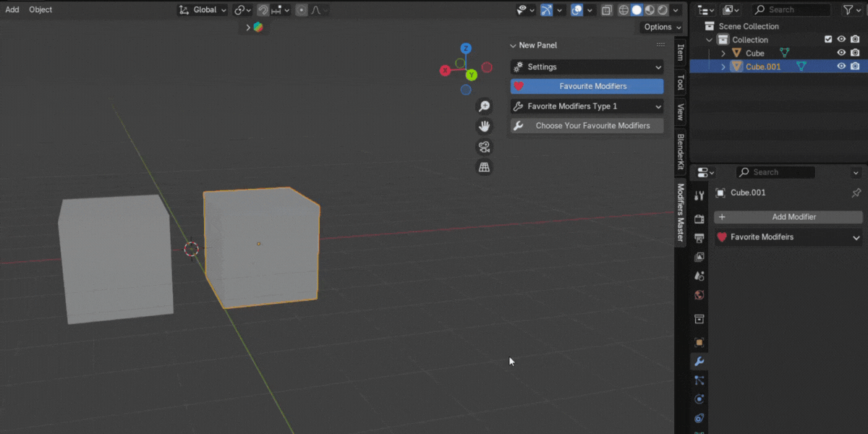Click the outliner search field
Image resolution: width=868 pixels, height=434 pixels.
click(791, 9)
